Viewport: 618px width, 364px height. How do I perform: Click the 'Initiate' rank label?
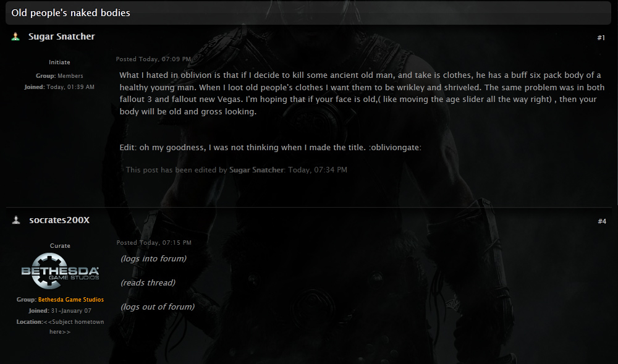(x=59, y=62)
